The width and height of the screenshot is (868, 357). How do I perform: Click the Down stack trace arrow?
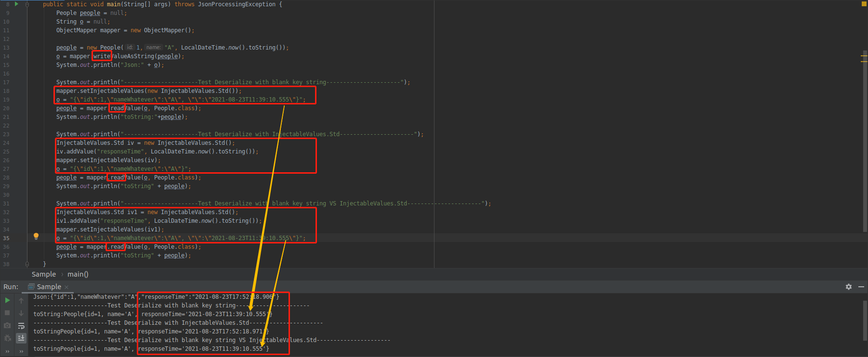coord(21,313)
